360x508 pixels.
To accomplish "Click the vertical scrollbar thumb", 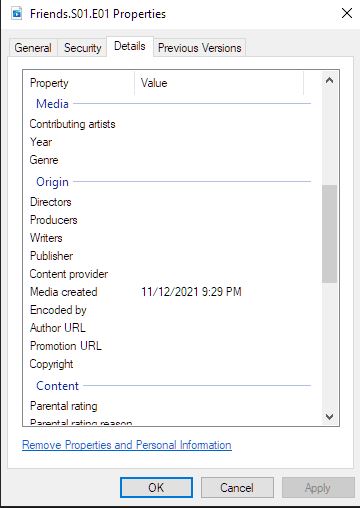I will click(x=329, y=234).
